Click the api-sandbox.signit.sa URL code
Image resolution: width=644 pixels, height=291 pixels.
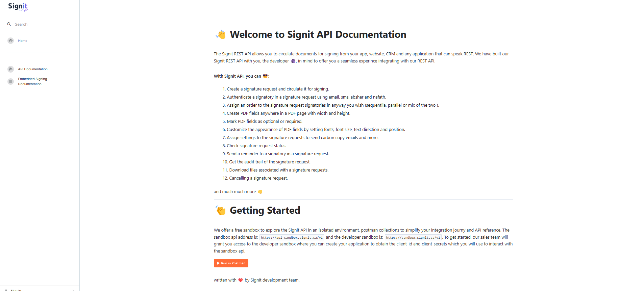pos(292,238)
